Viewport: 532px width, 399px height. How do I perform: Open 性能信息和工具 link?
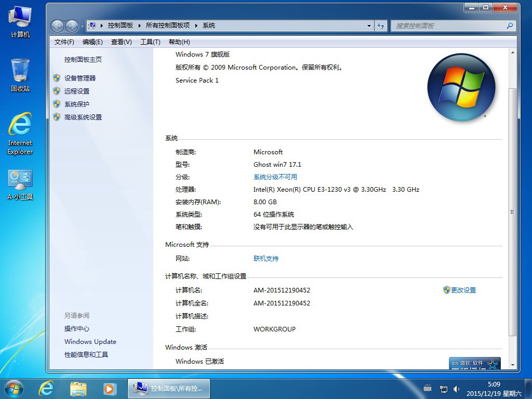pos(86,354)
